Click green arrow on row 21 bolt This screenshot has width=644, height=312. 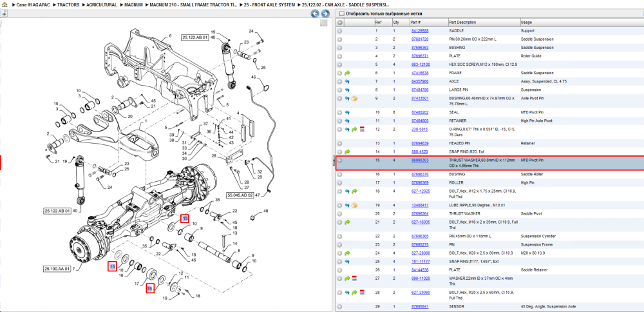click(347, 222)
